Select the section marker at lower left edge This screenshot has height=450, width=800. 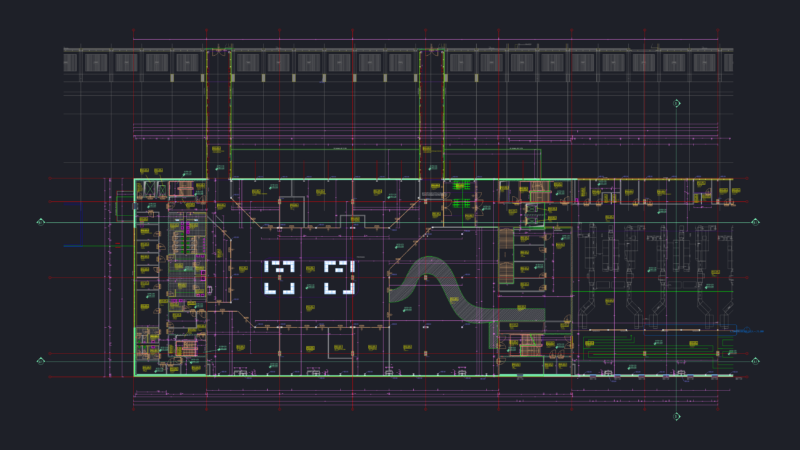[x=41, y=361]
